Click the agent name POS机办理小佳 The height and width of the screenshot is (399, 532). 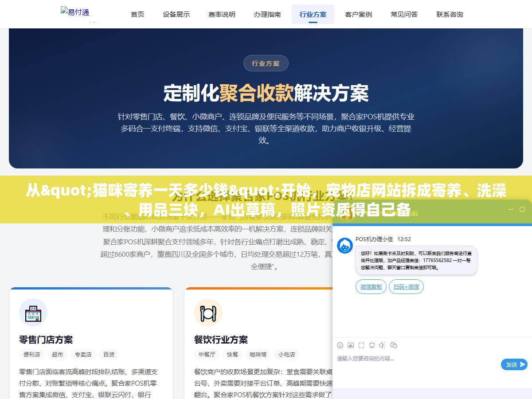[374, 239]
